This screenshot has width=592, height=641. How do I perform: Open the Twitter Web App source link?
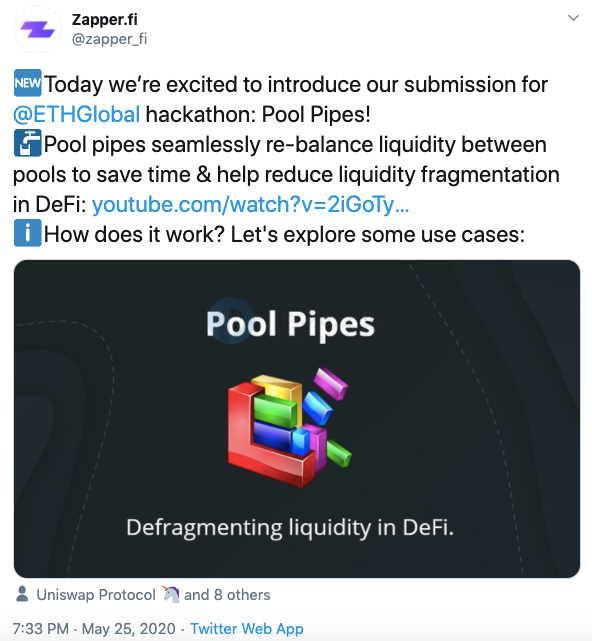247,629
